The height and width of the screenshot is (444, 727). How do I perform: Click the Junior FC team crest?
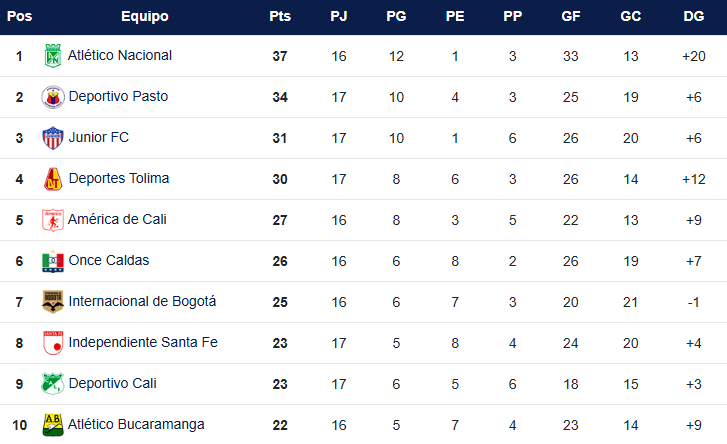52,138
